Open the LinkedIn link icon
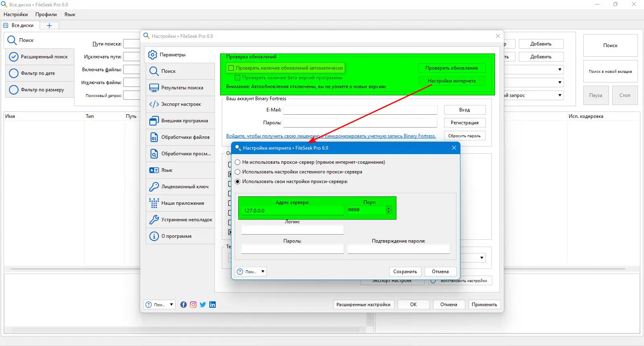 click(x=213, y=305)
